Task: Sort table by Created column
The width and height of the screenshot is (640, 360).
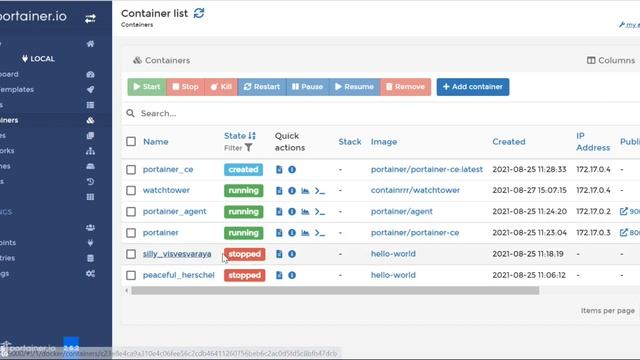Action: [509, 142]
